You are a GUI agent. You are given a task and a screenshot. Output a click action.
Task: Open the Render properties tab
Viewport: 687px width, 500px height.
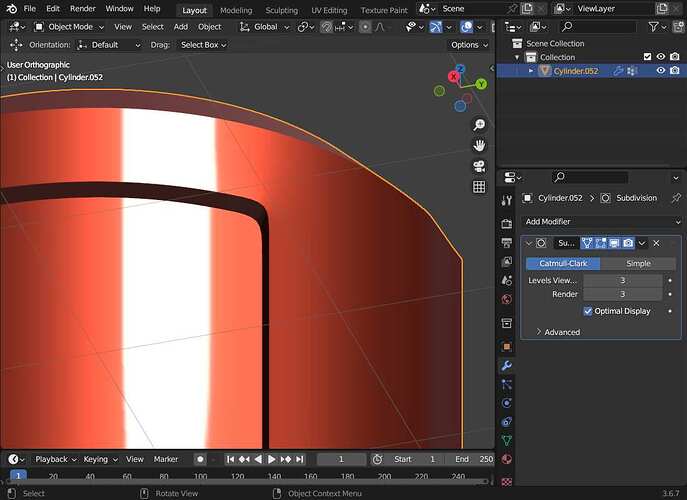(x=506, y=224)
